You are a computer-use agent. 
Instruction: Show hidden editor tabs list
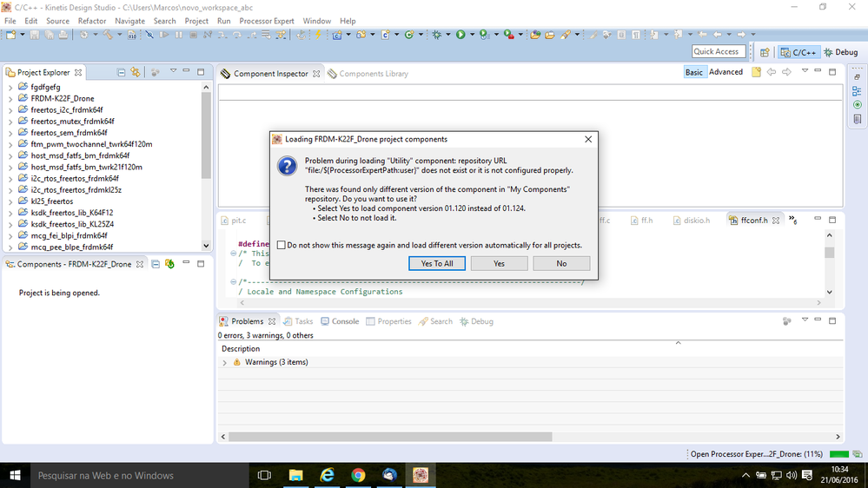point(793,221)
